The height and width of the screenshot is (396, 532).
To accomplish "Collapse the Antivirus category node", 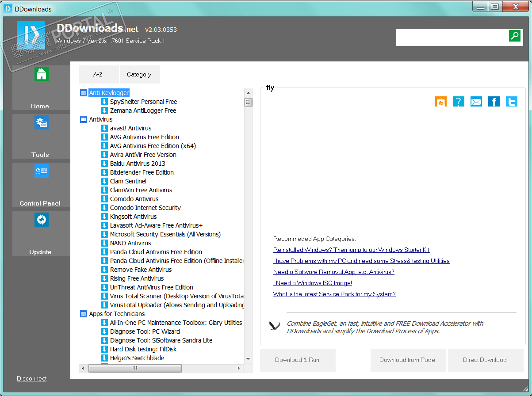I will pos(84,119).
